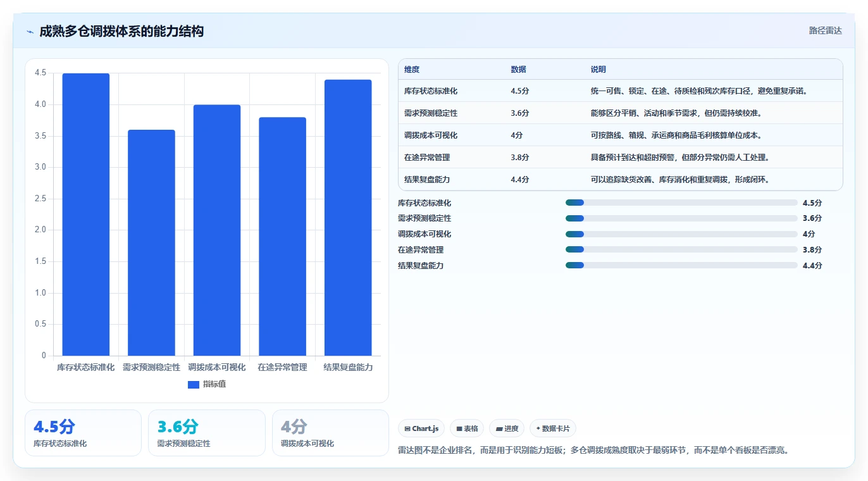Click the 3.8分 value in table
The width and height of the screenshot is (868, 481).
(x=520, y=158)
